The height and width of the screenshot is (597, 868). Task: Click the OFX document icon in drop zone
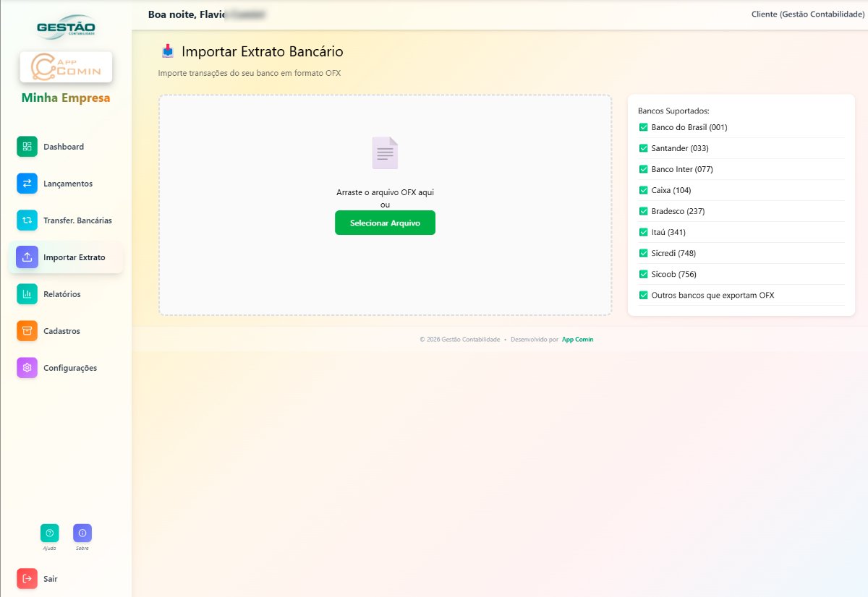385,153
